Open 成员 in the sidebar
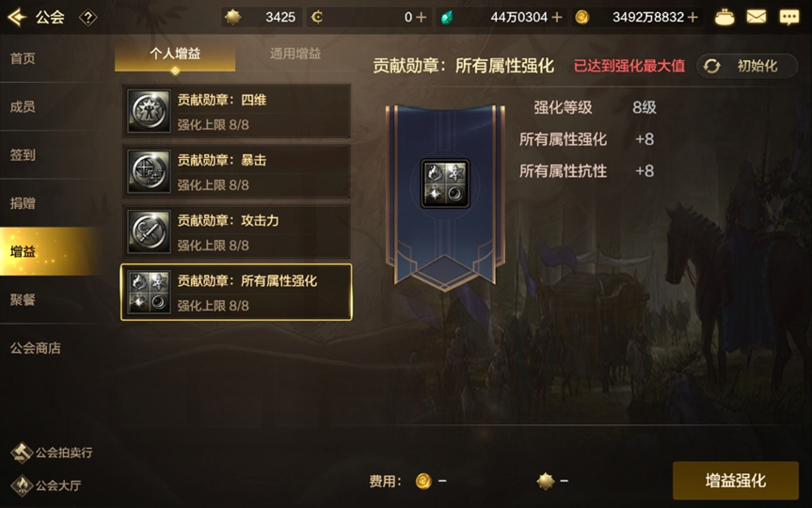The width and height of the screenshot is (812, 508). pos(23,106)
